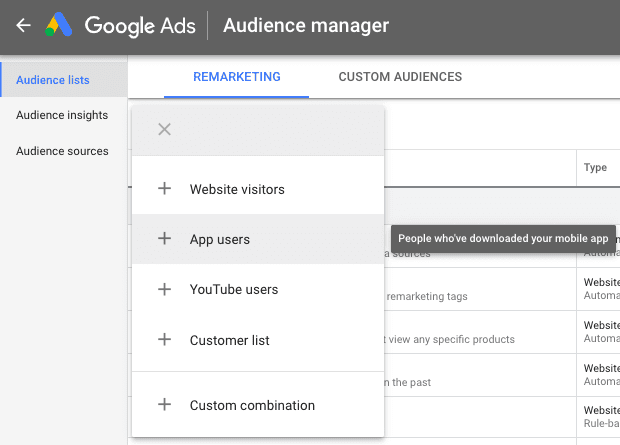620x445 pixels.
Task: Click the plus icon beside YouTube users
Action: coord(165,289)
